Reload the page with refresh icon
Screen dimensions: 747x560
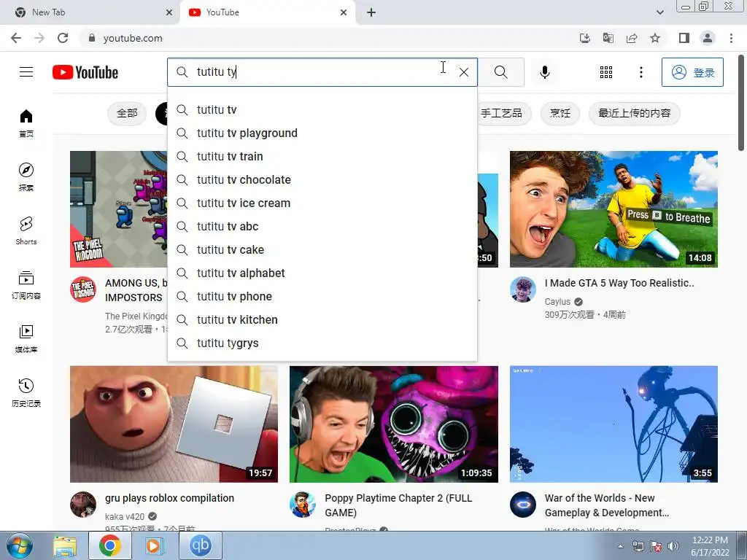coord(63,38)
